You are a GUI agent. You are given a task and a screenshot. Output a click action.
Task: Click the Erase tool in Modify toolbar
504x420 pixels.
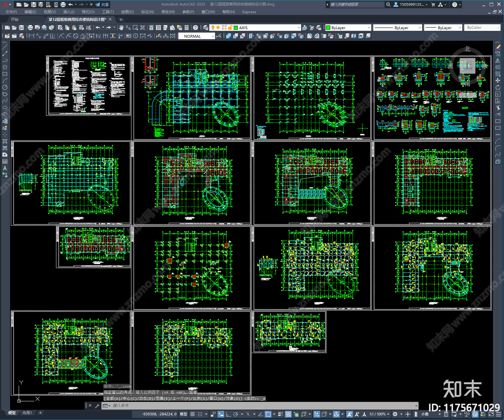click(498, 47)
